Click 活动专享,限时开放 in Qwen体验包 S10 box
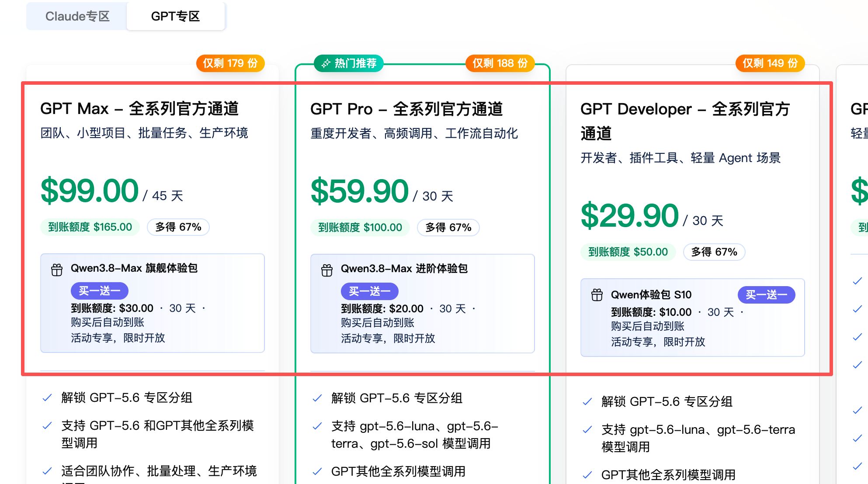Image resolution: width=868 pixels, height=484 pixels. (x=658, y=342)
